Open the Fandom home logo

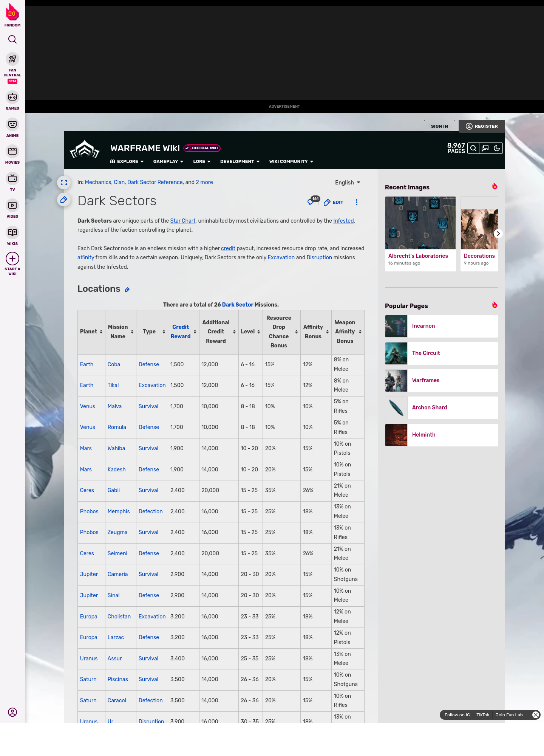pos(12,15)
